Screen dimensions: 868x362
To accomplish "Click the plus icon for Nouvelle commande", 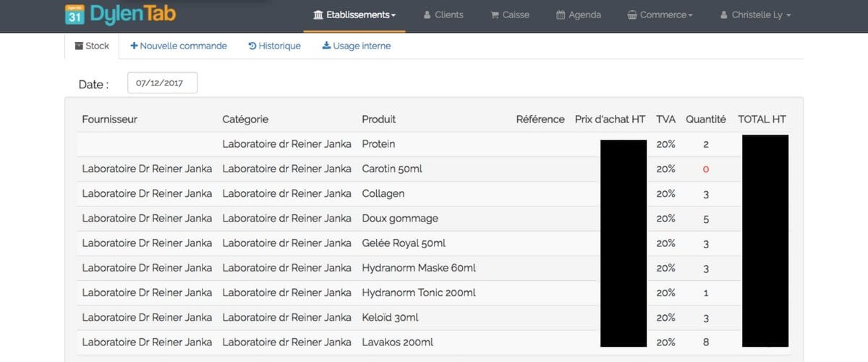I will click(x=134, y=46).
